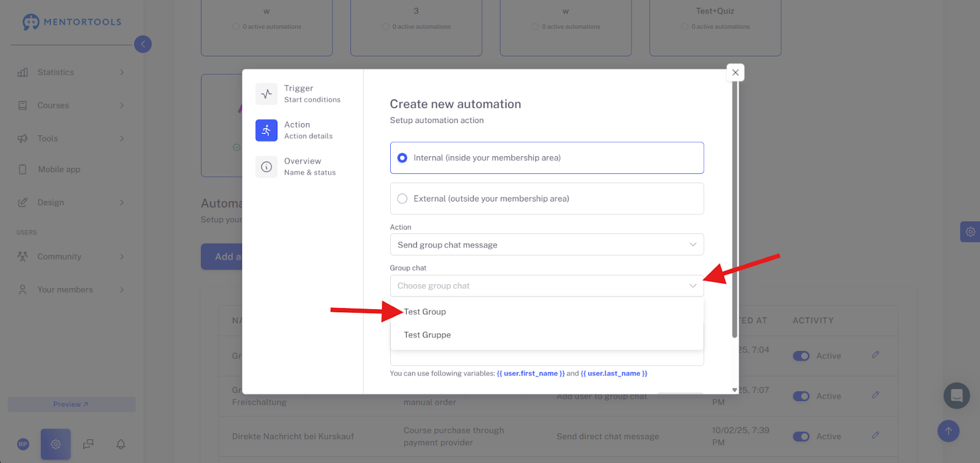Click Course purchase through payment provider cell
The image size is (980, 463).
tap(454, 437)
